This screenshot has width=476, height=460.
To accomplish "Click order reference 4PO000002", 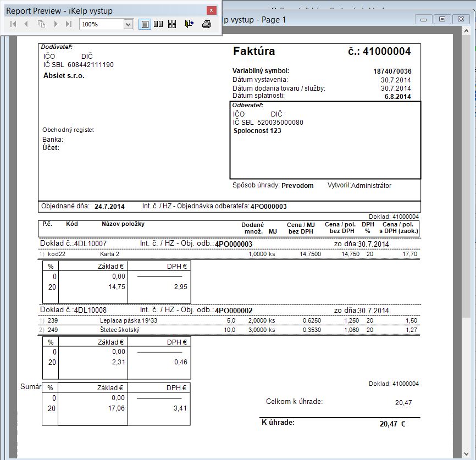I will click(x=234, y=311).
